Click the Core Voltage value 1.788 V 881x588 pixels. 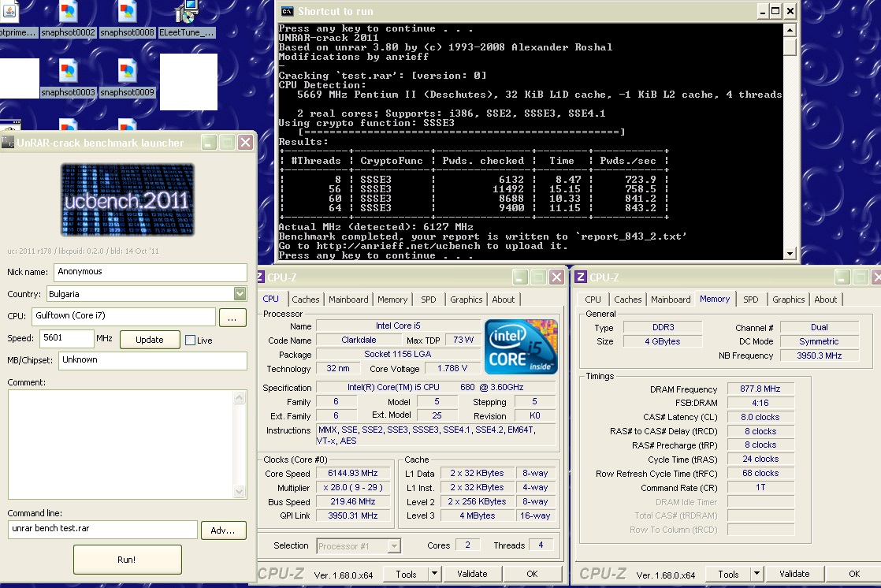[x=452, y=368]
